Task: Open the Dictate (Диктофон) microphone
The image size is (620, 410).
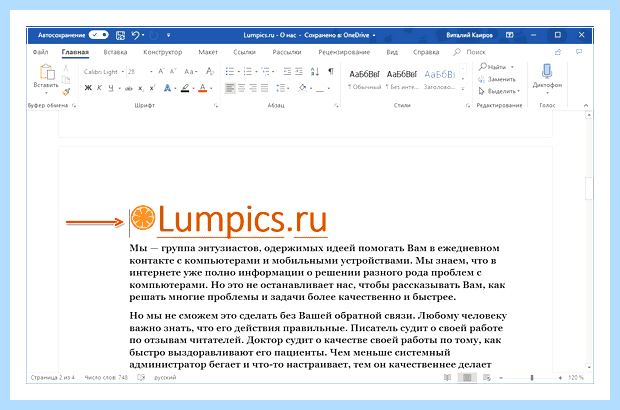Action: [x=547, y=71]
